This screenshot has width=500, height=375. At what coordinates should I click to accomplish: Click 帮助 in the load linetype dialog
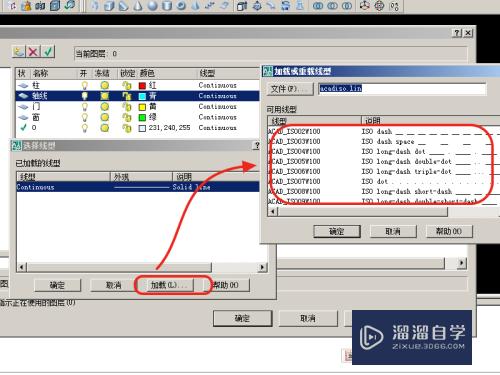point(449,231)
